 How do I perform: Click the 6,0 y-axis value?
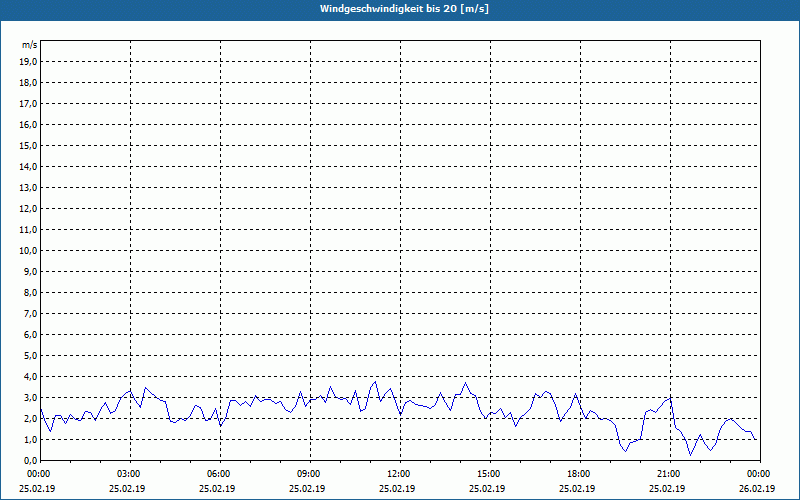pyautogui.click(x=30, y=335)
